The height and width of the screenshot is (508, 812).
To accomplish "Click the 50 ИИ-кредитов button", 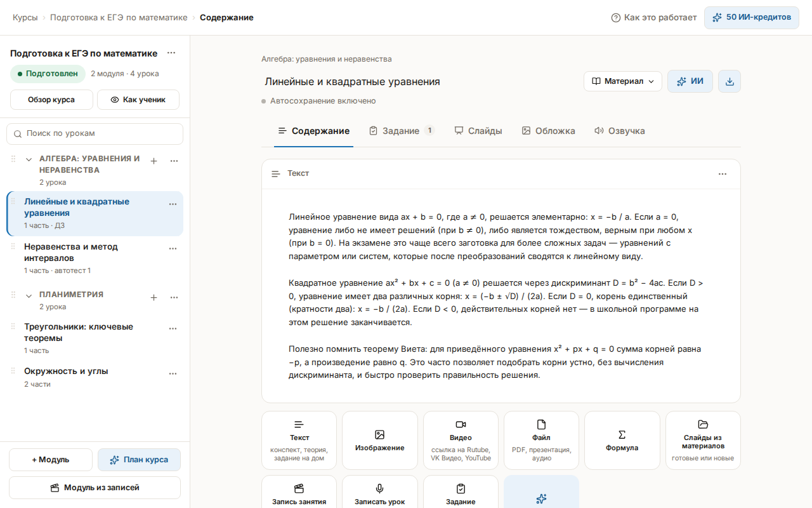I will tap(752, 17).
